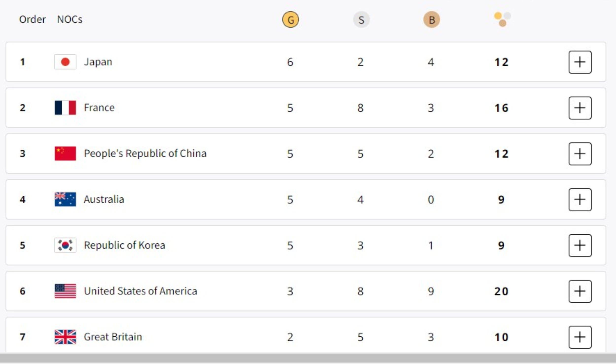This screenshot has height=364, width=616.
Task: Click the bronze medal B icon
Action: (x=432, y=19)
